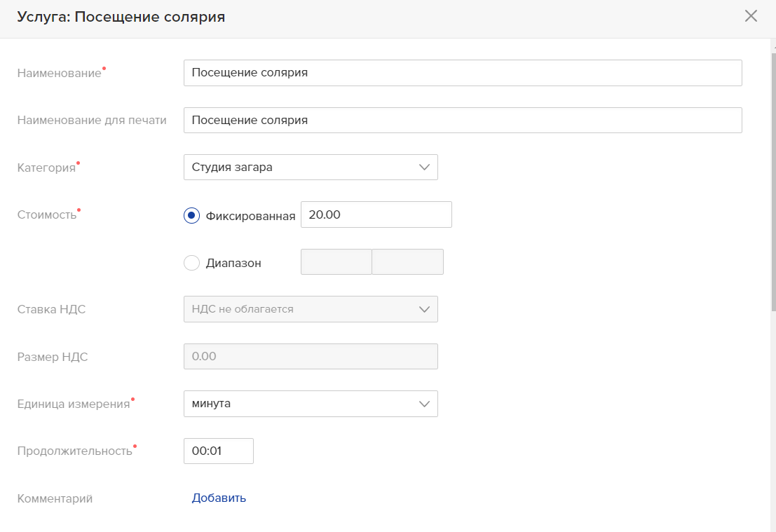The image size is (776, 532).
Task: Close the Услуга dialog with X
Action: tap(751, 16)
